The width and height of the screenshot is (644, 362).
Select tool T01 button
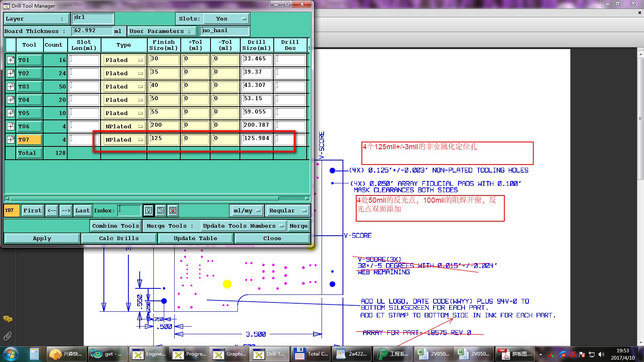tap(29, 60)
